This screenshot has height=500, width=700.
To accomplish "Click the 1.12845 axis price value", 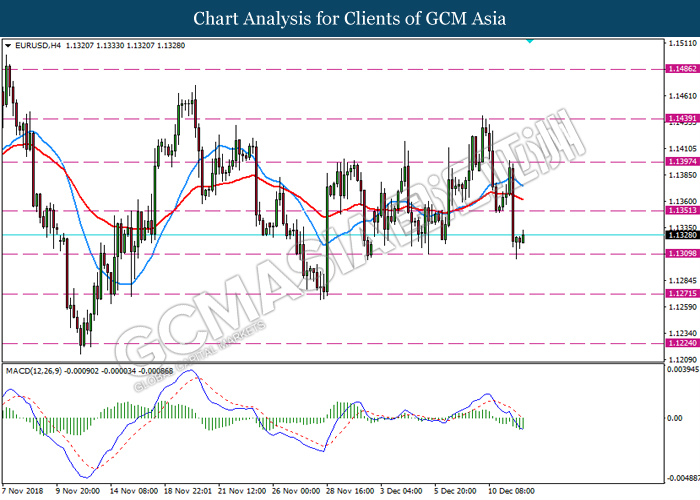I will pos(683,280).
